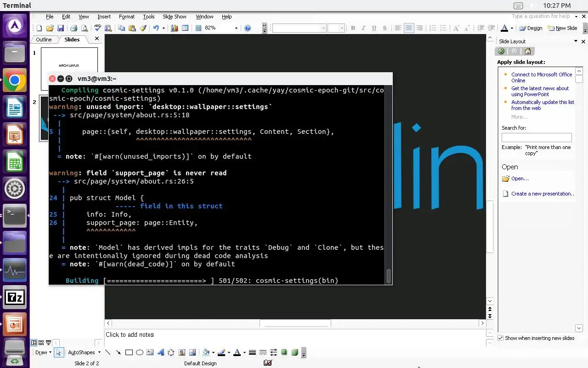This screenshot has height=368, width=588.
Task: Click the Print icon in toolbar
Action: (73, 28)
